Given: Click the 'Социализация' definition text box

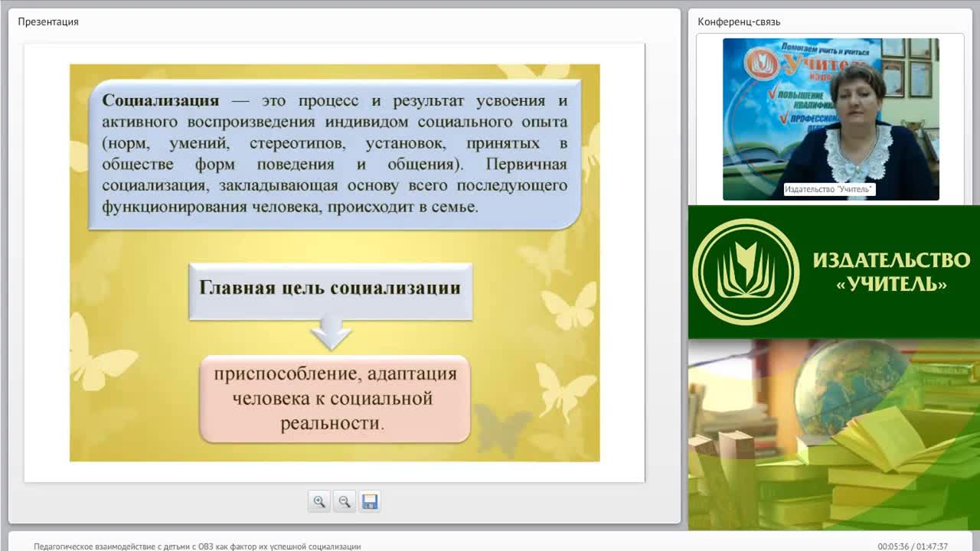Looking at the screenshot, I should pyautogui.click(x=335, y=154).
